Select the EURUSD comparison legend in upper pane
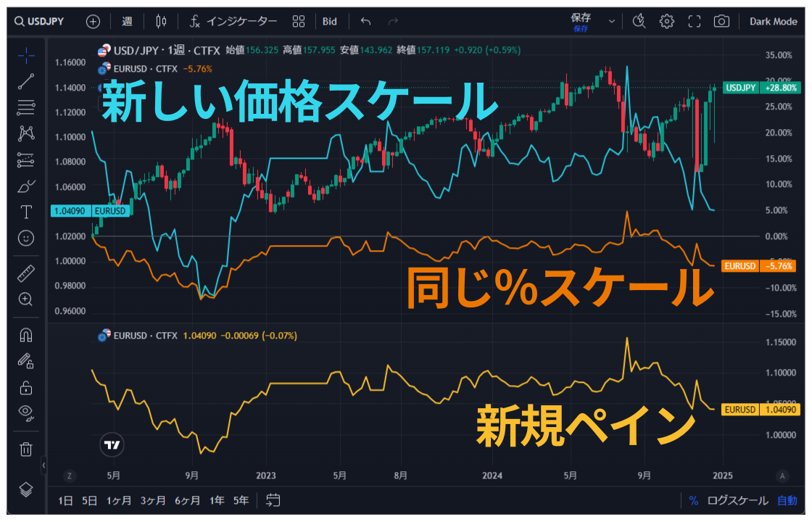The width and height of the screenshot is (812, 522). tap(146, 69)
